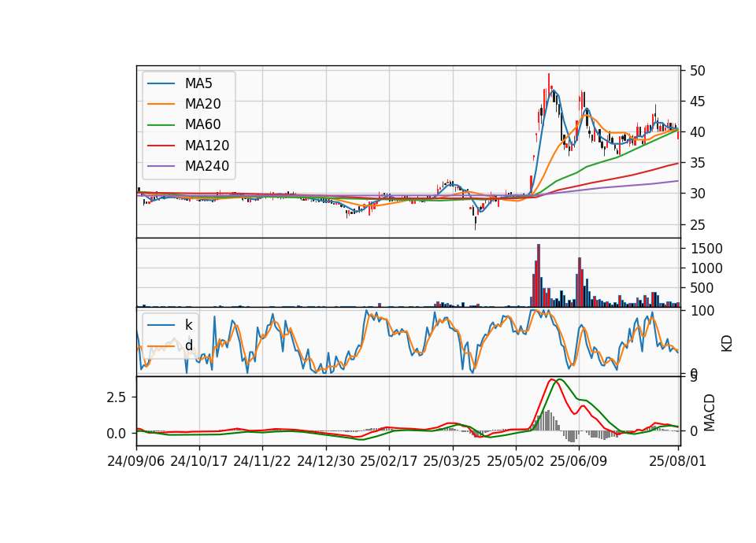
Task: Click the volume axis value 1000
Action: point(706,268)
